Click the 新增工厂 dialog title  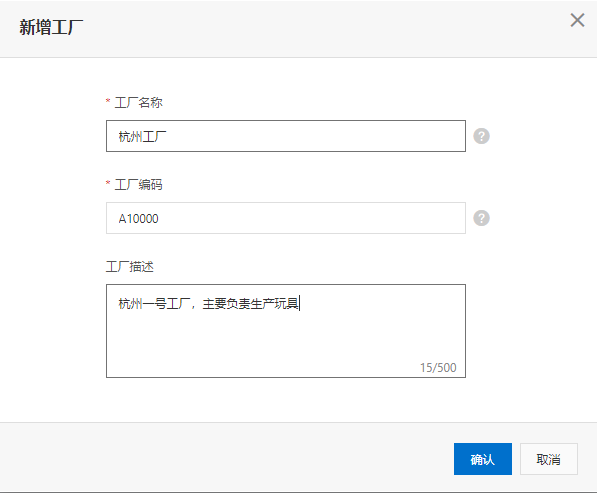tap(51, 27)
